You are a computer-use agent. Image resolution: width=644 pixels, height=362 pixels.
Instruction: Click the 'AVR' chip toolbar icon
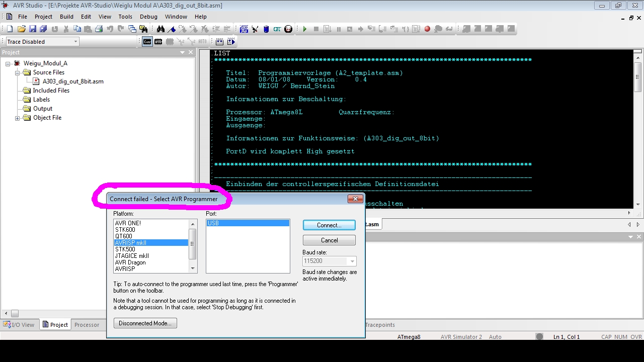(158, 42)
